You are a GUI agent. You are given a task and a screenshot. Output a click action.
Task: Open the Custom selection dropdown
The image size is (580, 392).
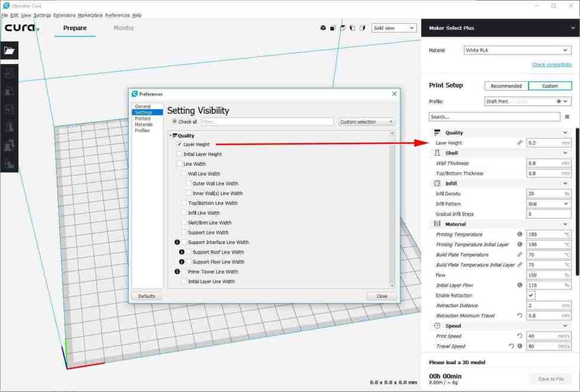[x=366, y=121]
